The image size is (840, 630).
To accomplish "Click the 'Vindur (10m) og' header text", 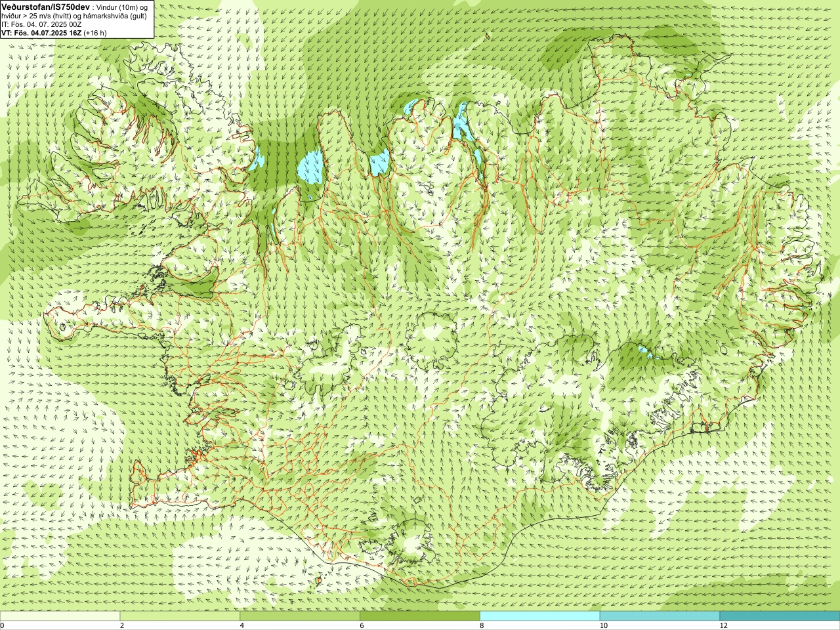I will click(x=123, y=7).
